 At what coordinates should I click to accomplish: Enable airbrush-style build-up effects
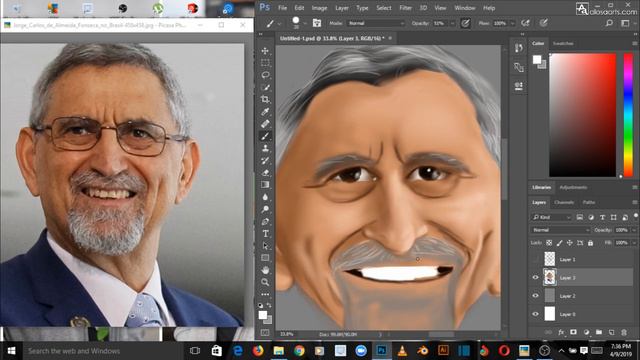click(x=526, y=23)
